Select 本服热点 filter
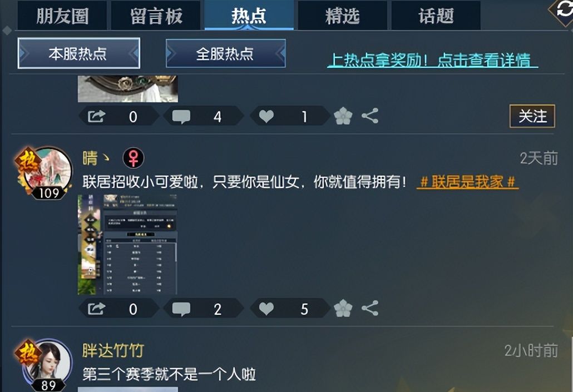The width and height of the screenshot is (573, 392). click(78, 53)
